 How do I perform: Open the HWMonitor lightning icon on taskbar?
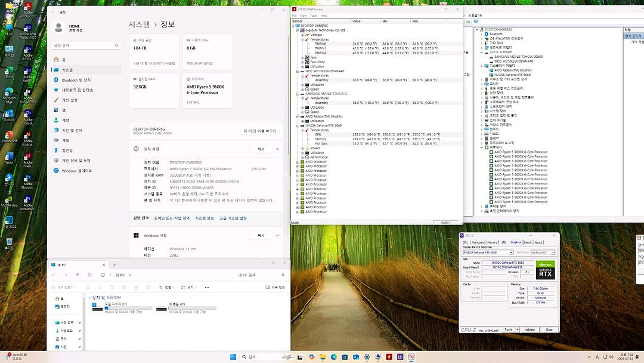point(389,357)
